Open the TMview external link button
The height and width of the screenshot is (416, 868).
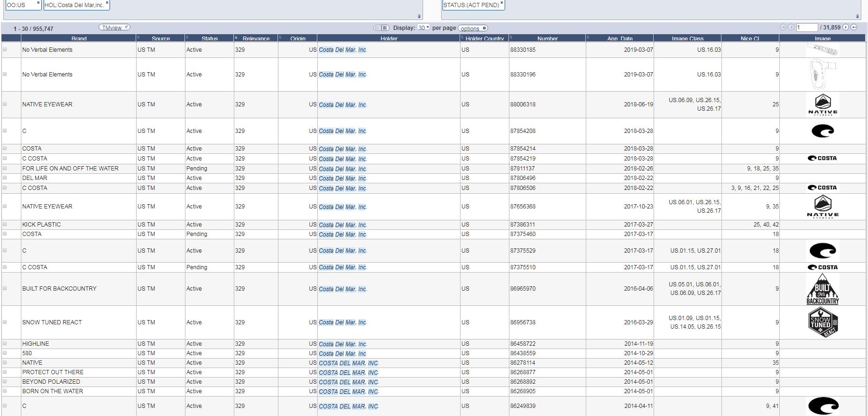pyautogui.click(x=114, y=28)
